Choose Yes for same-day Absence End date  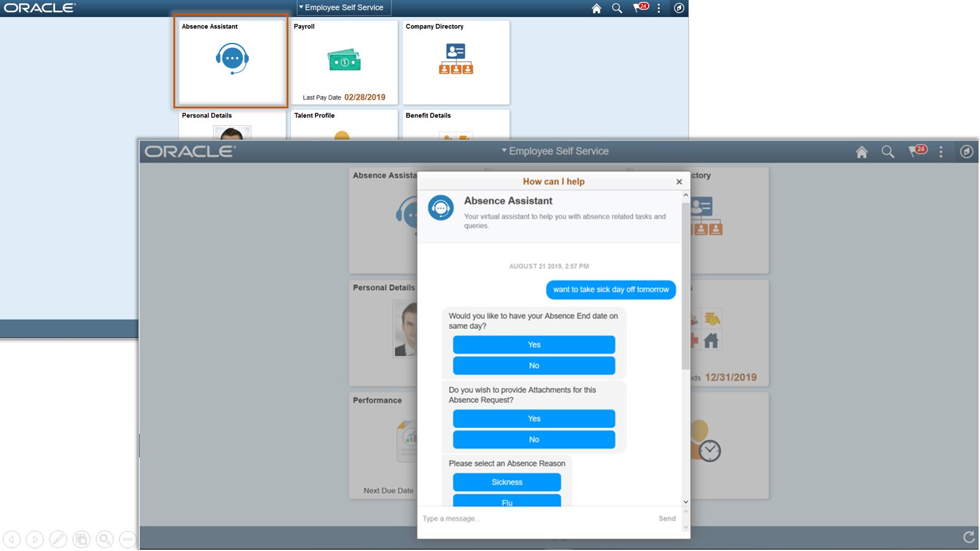(x=534, y=345)
